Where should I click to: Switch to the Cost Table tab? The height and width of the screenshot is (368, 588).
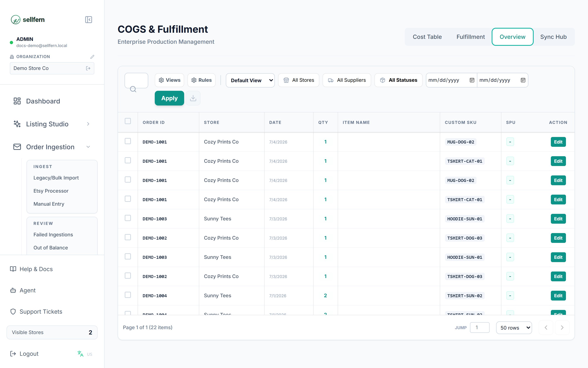pyautogui.click(x=427, y=37)
